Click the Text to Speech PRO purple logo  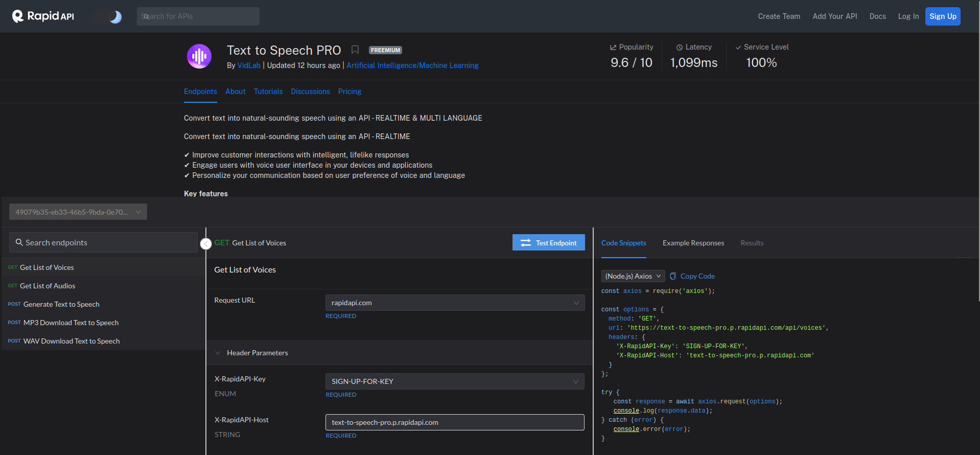pos(199,56)
